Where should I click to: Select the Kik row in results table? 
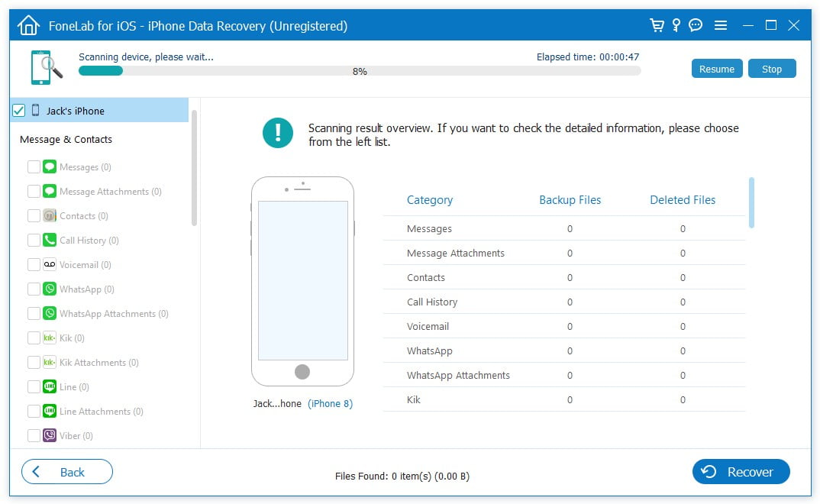pyautogui.click(x=564, y=399)
